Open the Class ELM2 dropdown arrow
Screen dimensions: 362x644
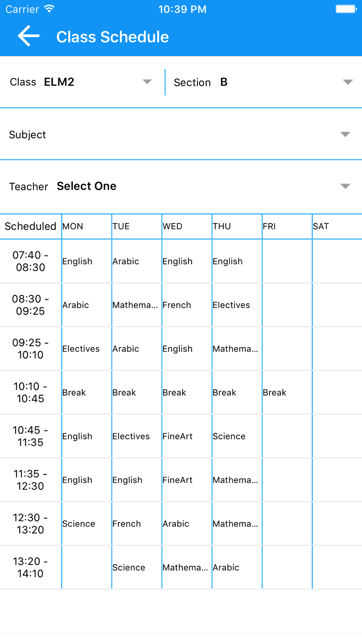tap(147, 82)
